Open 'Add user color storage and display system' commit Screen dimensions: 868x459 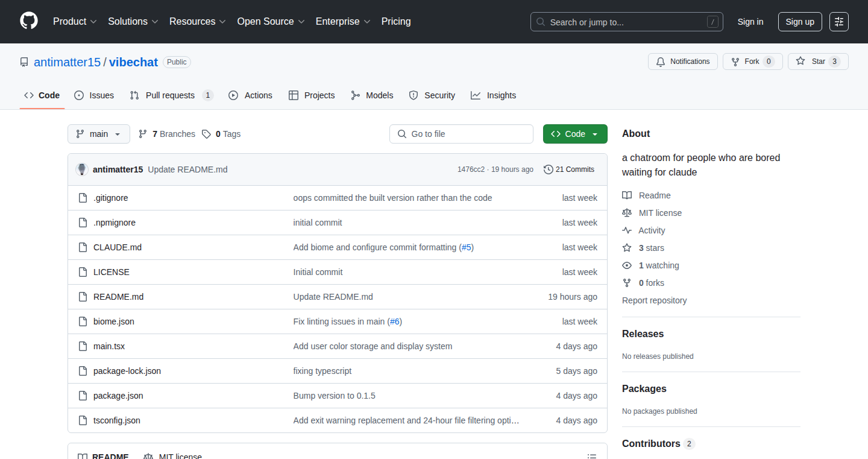(x=373, y=346)
